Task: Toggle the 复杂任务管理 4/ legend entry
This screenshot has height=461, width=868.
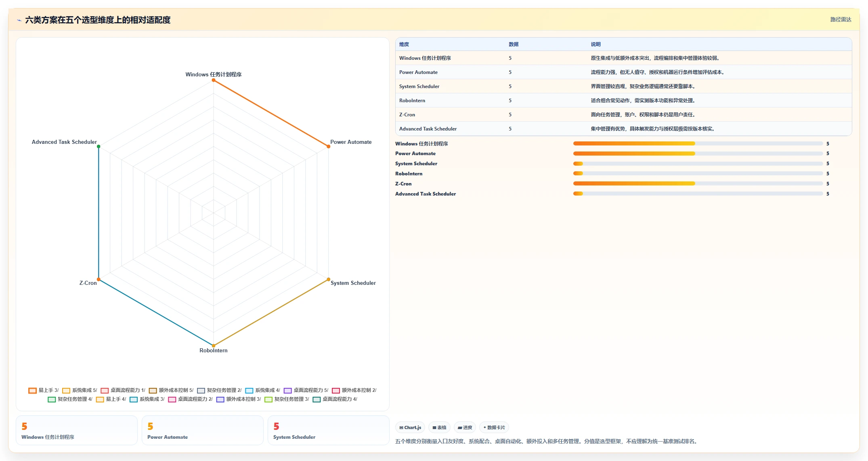Action: 70,399
